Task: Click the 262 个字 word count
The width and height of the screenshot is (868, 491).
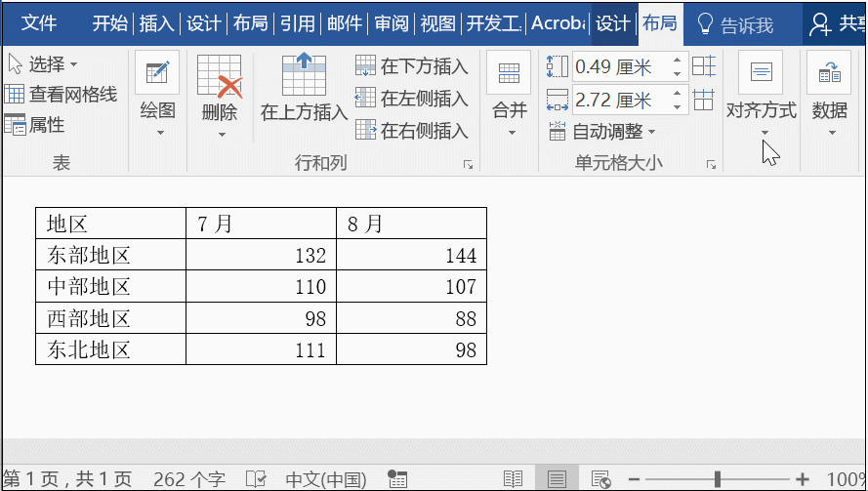Action: pyautogui.click(x=189, y=479)
